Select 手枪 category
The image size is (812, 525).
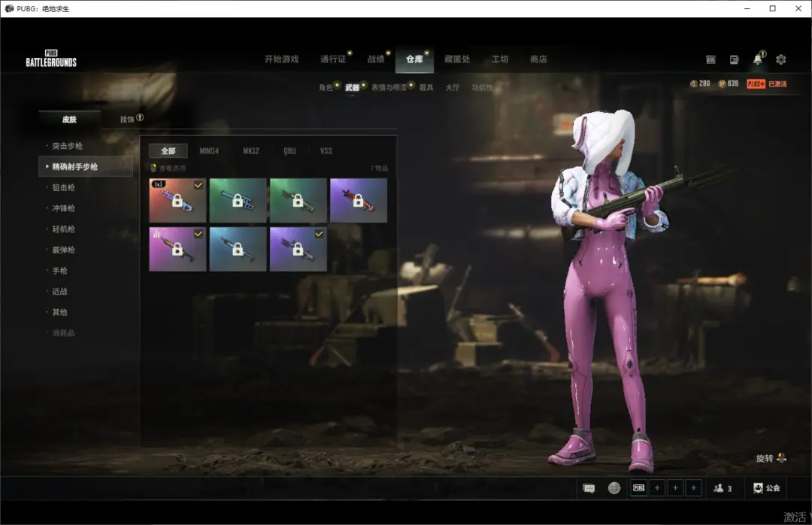point(60,271)
